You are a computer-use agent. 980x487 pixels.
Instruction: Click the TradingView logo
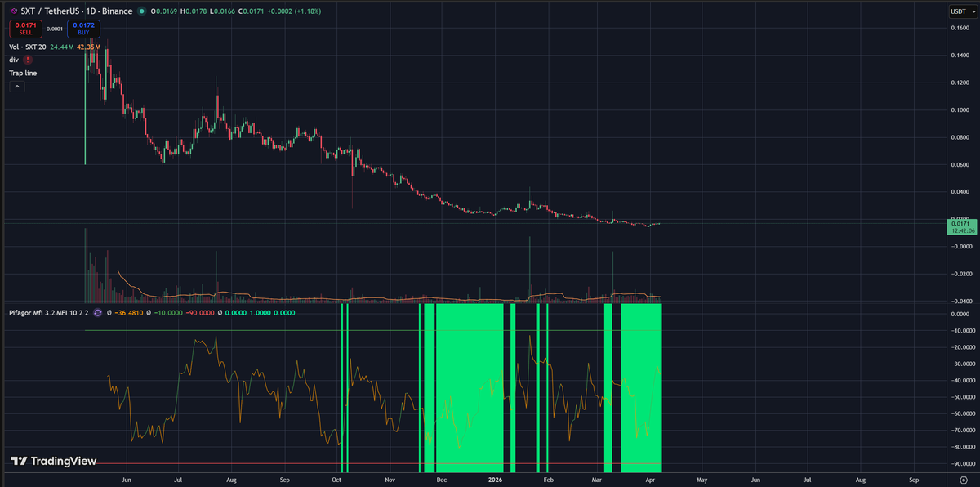point(53,461)
